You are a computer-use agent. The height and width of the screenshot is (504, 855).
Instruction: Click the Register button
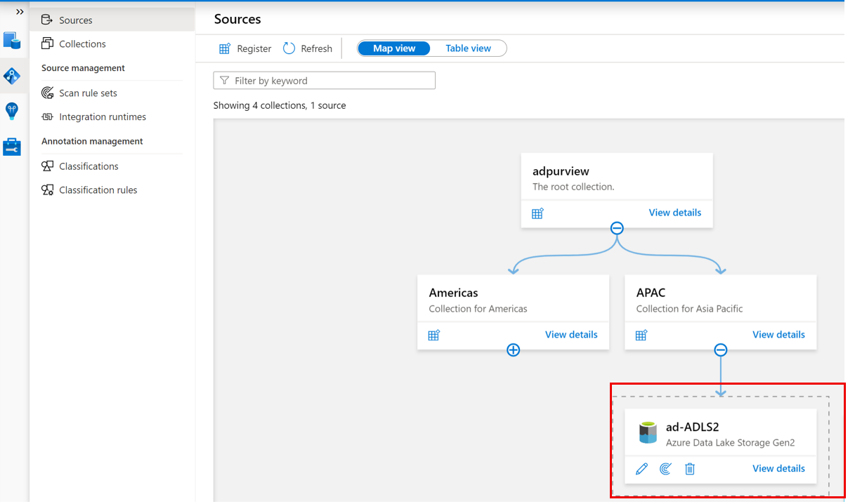pos(244,48)
